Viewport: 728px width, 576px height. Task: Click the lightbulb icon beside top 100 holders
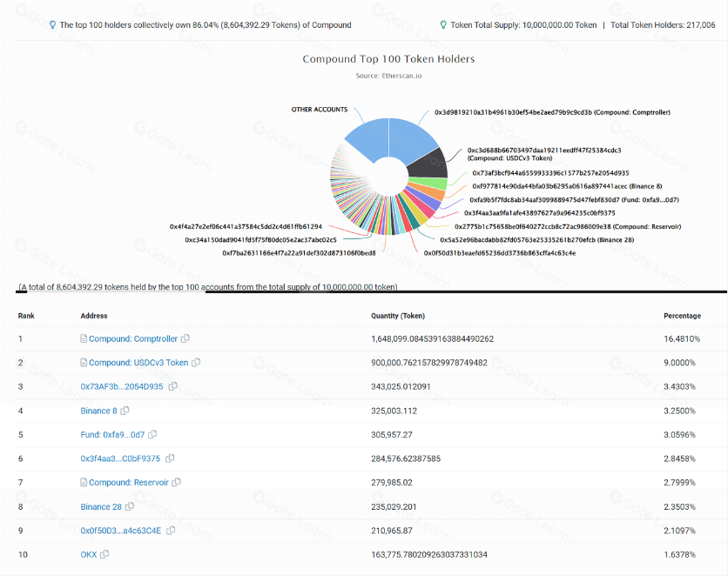(52, 24)
